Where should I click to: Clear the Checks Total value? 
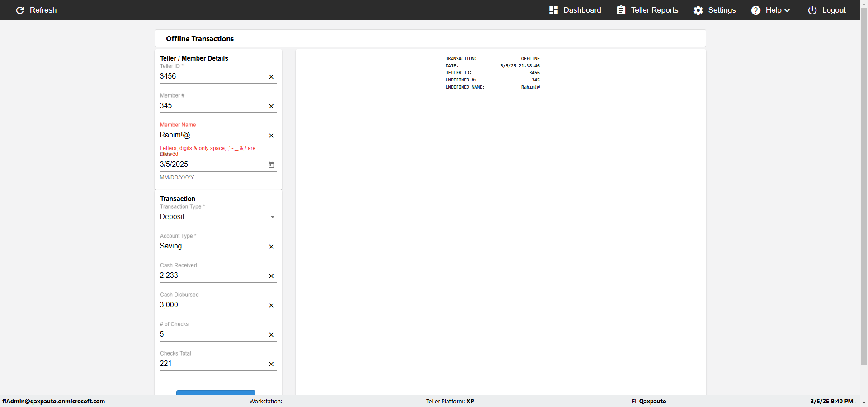[x=271, y=364]
